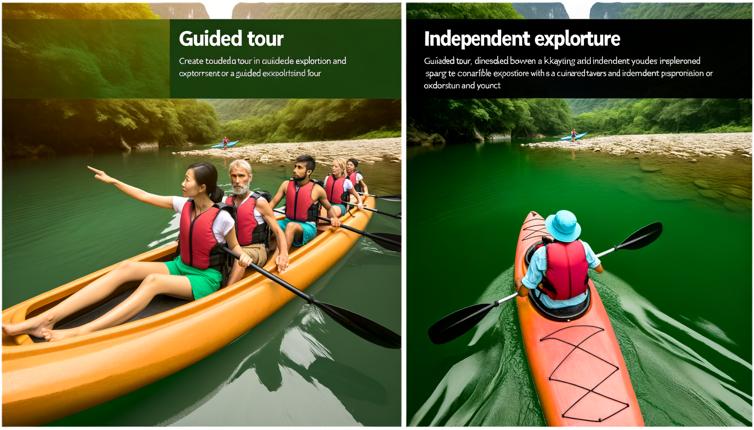The height and width of the screenshot is (430, 754).
Task: Click the distant blue kayak in left panel
Action: point(224,144)
